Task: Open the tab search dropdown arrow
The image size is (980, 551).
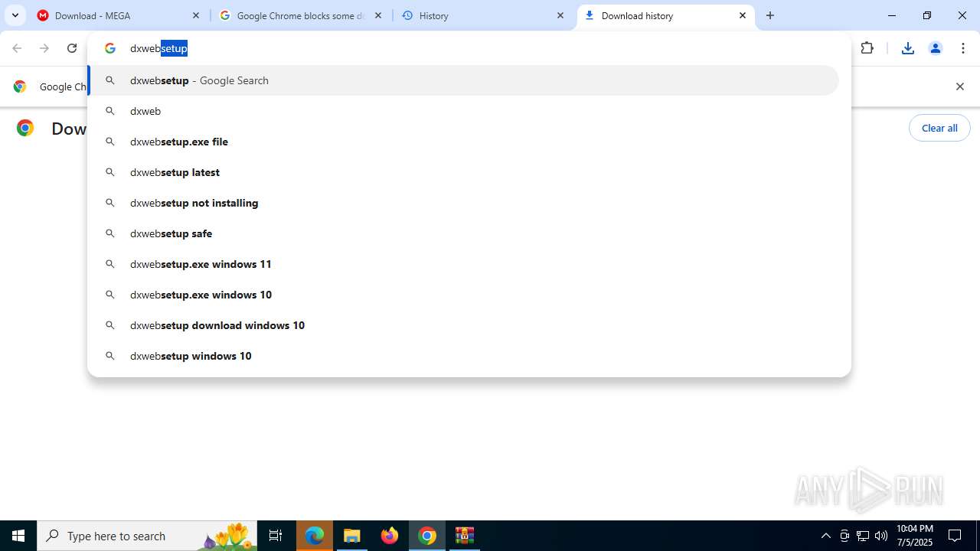Action: 15,15
